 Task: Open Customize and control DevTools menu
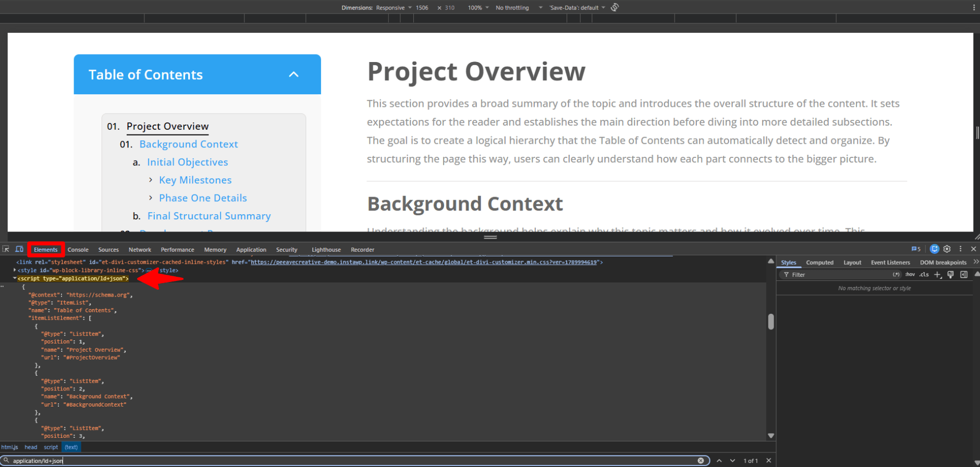point(960,249)
